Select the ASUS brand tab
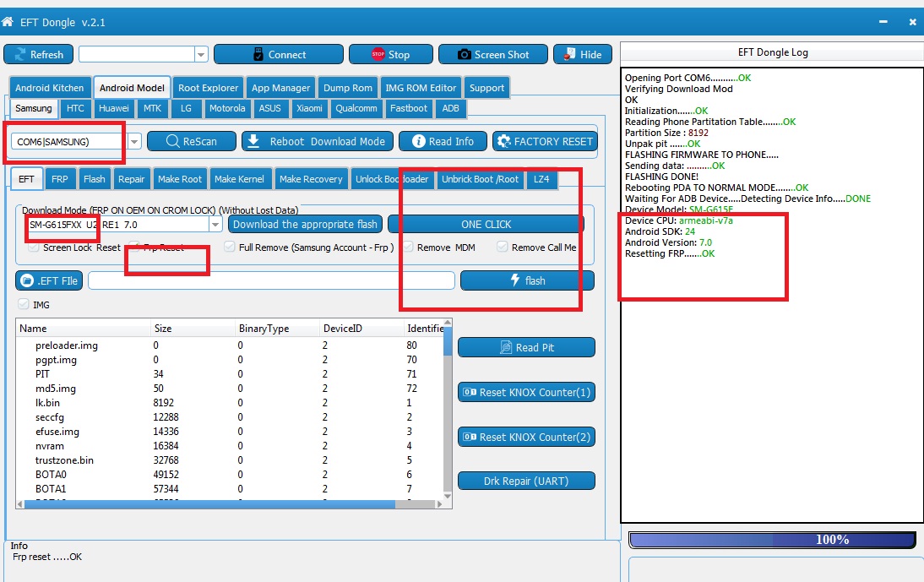This screenshot has height=582, width=924. 270,108
